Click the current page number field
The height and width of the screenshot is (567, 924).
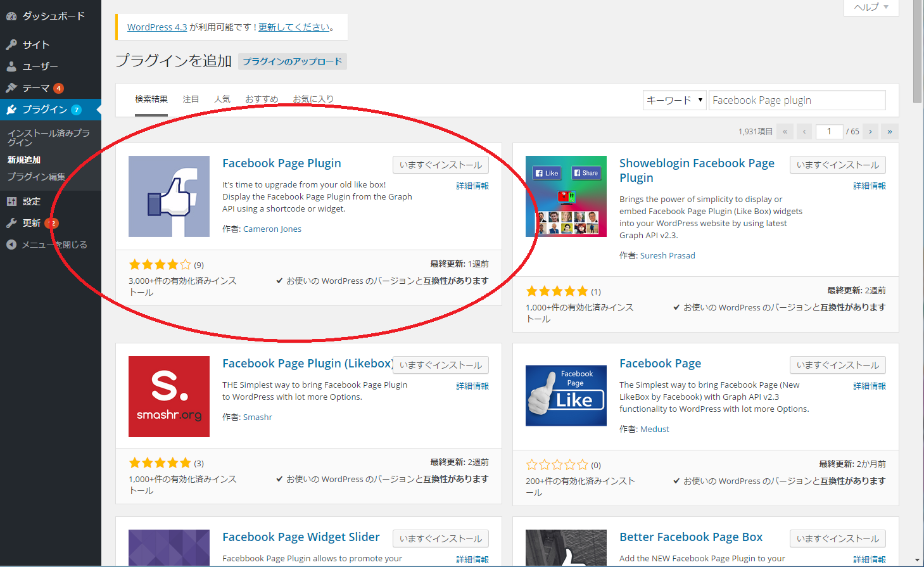(x=829, y=131)
